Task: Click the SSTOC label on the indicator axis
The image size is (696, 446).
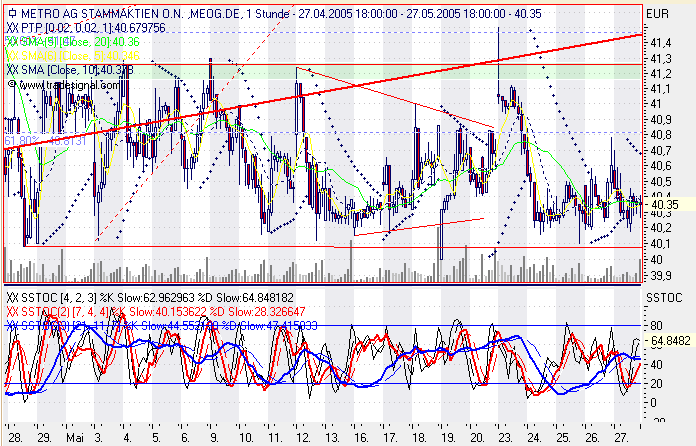Action: [x=664, y=297]
